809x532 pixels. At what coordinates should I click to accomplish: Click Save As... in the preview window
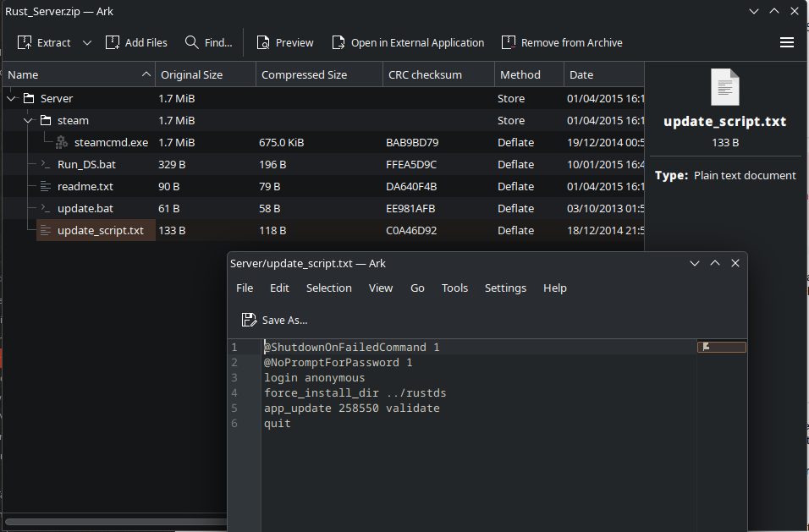pos(274,320)
